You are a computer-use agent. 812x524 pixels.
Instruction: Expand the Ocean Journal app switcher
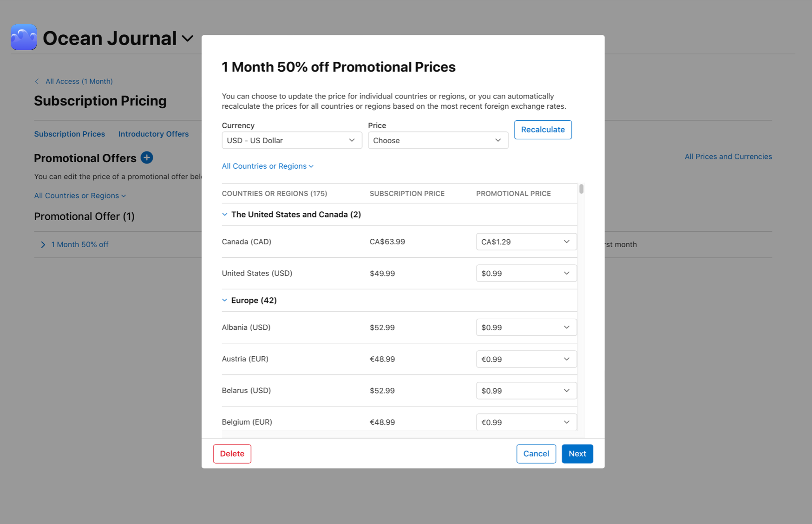(x=187, y=39)
